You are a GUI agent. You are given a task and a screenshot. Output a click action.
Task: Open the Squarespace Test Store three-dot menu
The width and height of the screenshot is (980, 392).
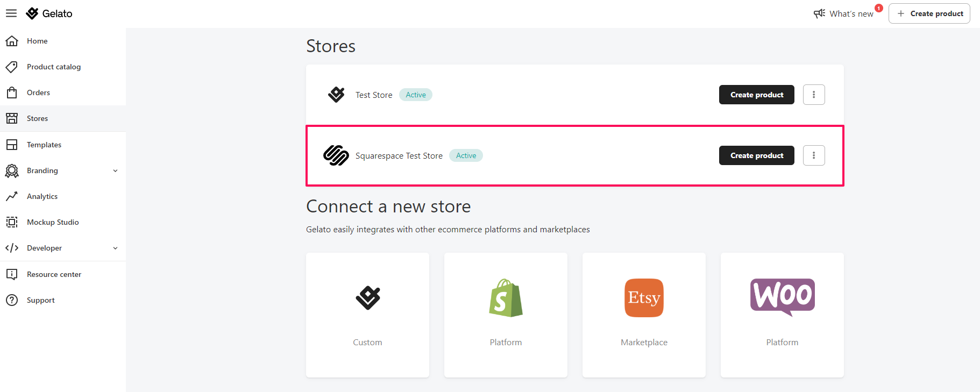pyautogui.click(x=814, y=155)
